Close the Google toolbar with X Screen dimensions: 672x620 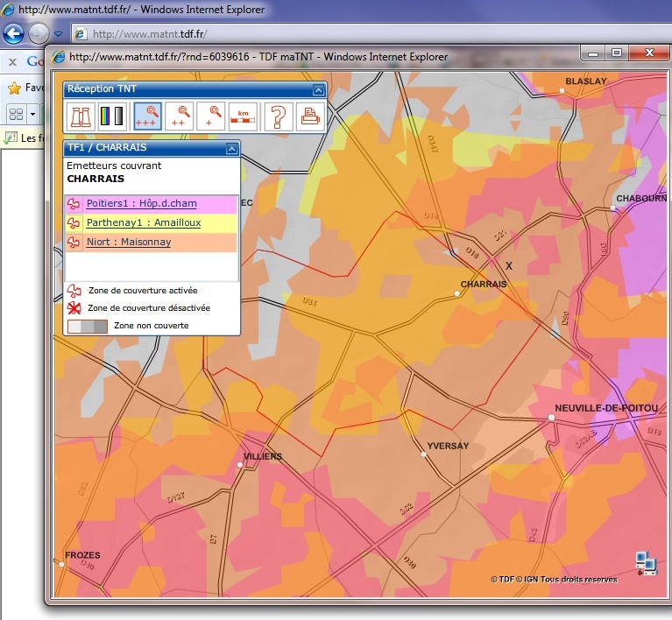click(x=13, y=62)
